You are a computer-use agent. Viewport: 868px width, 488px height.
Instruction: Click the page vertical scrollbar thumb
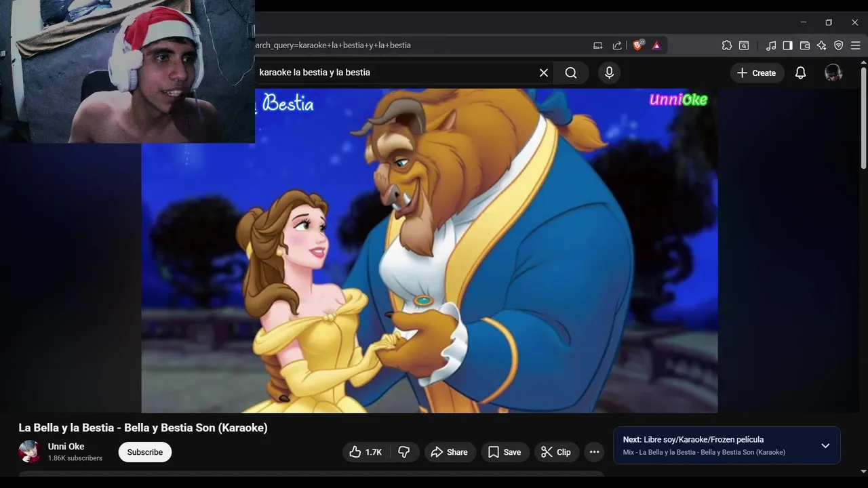(x=863, y=117)
